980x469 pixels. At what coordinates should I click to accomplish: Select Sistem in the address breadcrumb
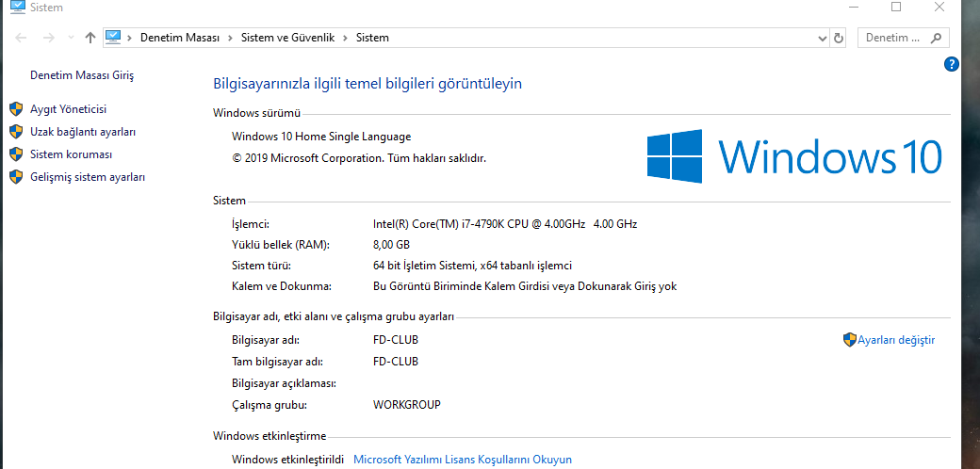tap(372, 38)
